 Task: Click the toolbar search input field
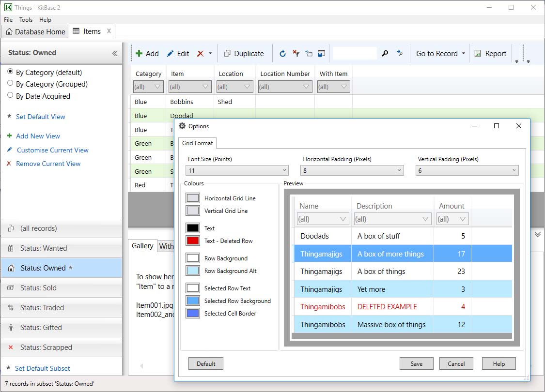click(x=355, y=53)
